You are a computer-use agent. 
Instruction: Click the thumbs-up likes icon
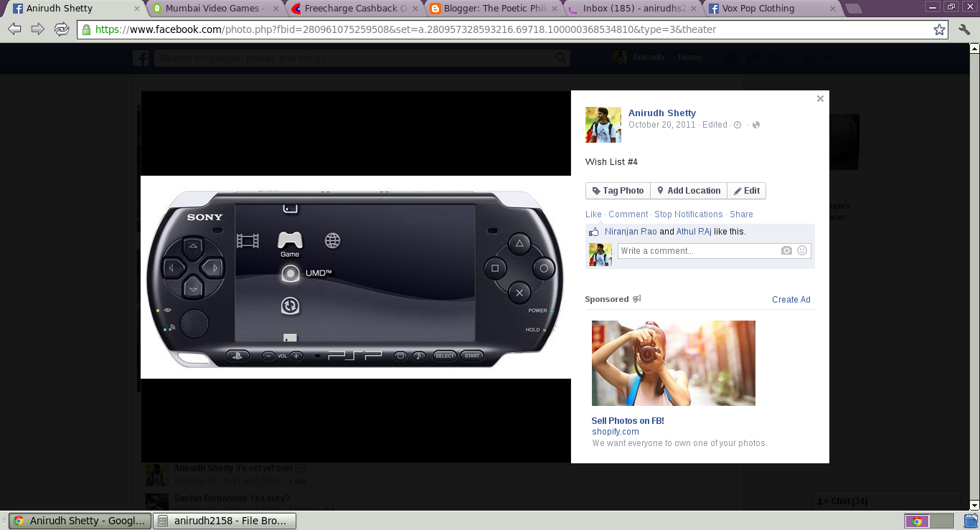click(x=593, y=232)
